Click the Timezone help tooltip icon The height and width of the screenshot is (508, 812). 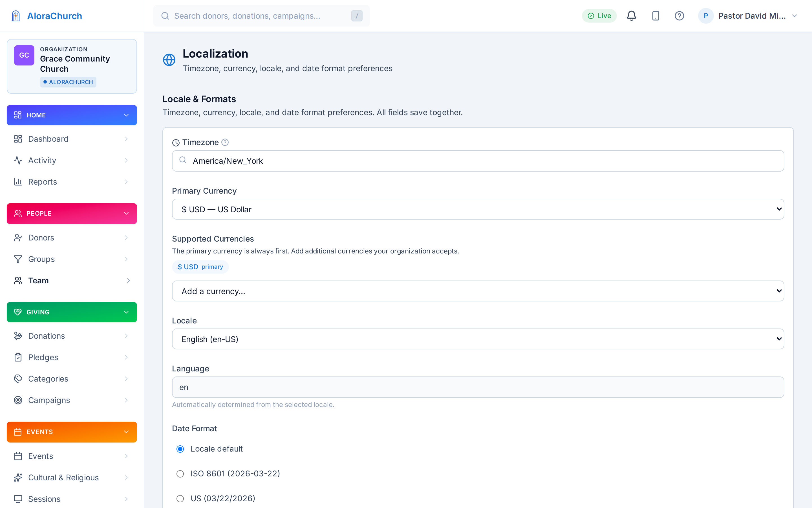click(x=225, y=143)
